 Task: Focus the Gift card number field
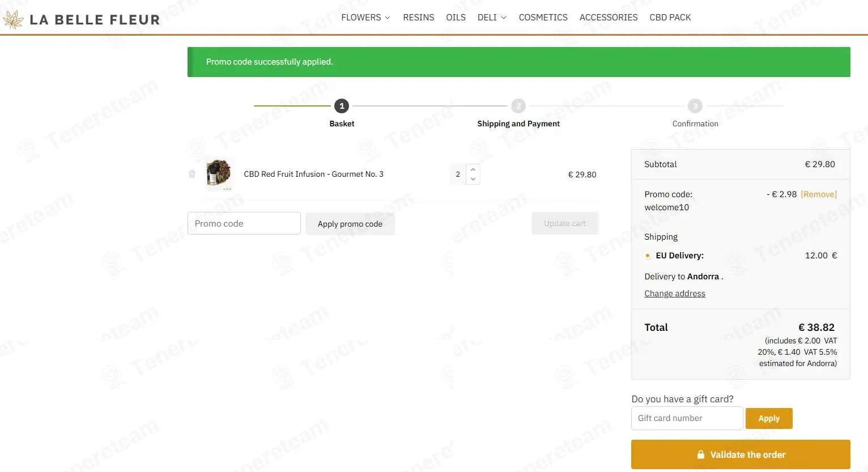point(687,418)
